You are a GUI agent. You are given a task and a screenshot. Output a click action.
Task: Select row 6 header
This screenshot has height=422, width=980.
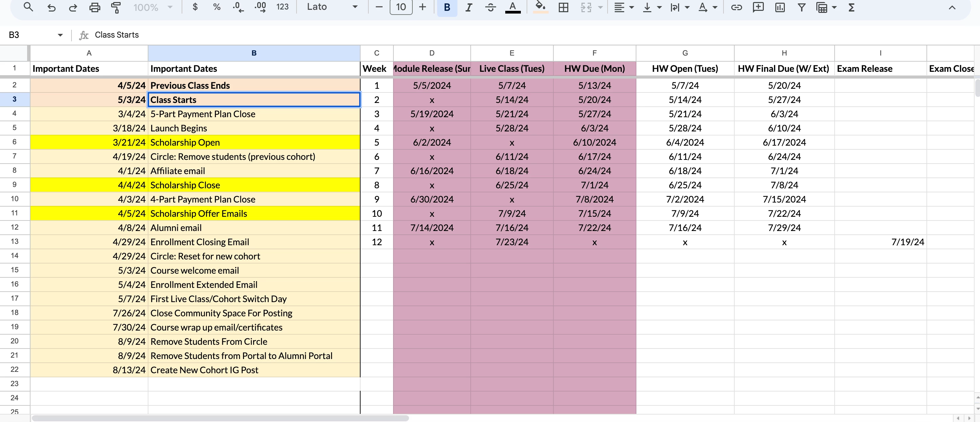coord(15,142)
